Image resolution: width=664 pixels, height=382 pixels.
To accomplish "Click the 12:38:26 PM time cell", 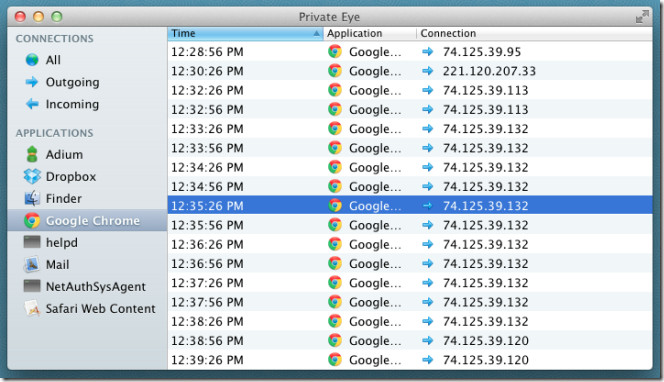I will (x=207, y=321).
